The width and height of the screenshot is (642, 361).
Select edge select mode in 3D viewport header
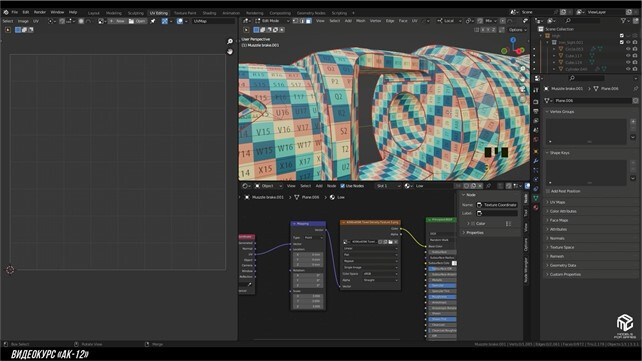coord(303,21)
